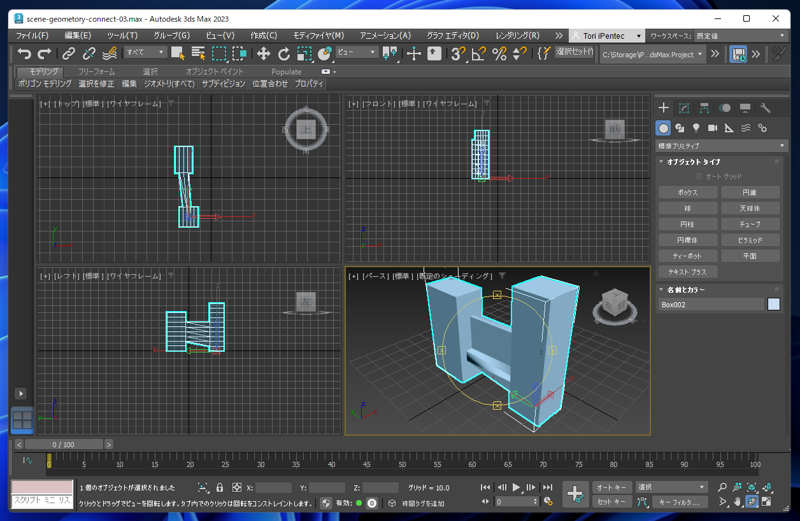
Task: Open the ファイル(F) menu
Action: pyautogui.click(x=32, y=36)
